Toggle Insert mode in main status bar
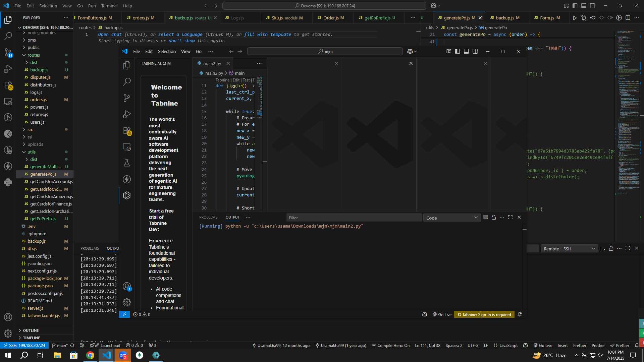The image size is (644, 362). click(562, 345)
